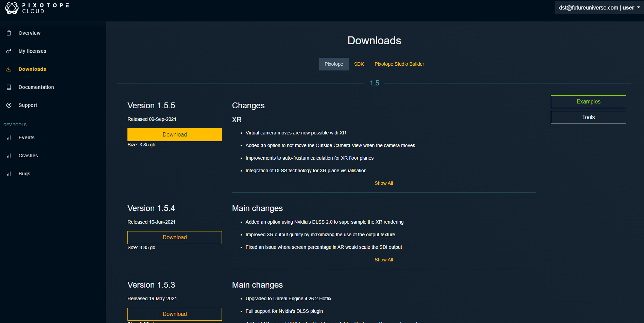
Task: Click 'Added an option to not move' bullet
Action: (x=330, y=145)
